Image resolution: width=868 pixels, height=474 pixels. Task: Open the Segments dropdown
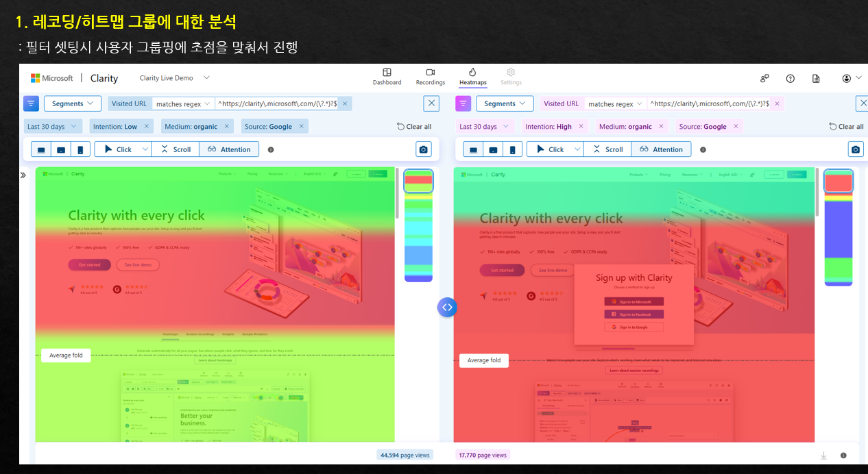[x=72, y=103]
